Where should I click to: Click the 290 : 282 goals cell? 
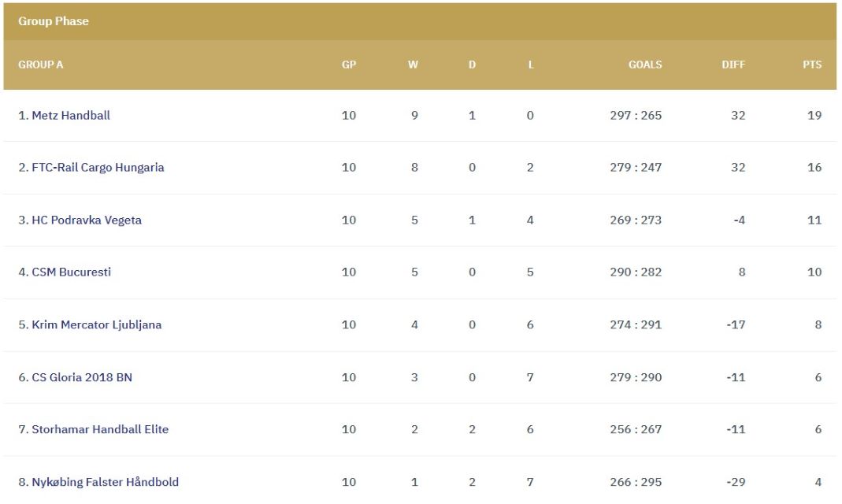point(635,272)
